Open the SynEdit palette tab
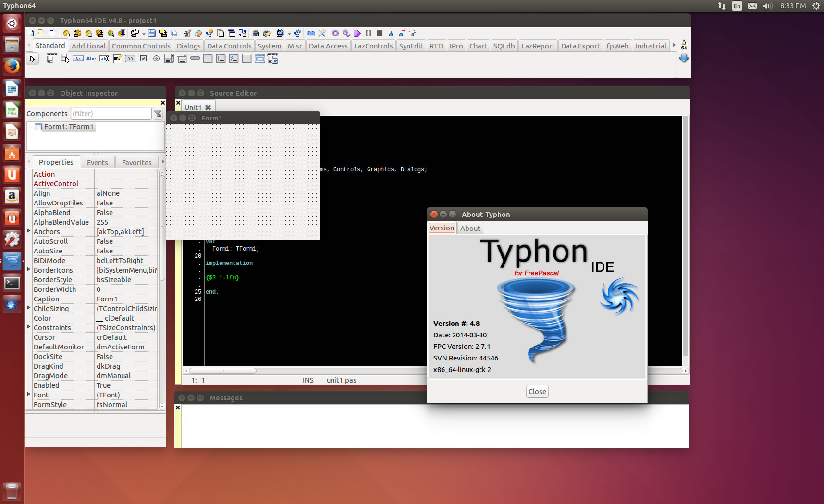 [411, 46]
